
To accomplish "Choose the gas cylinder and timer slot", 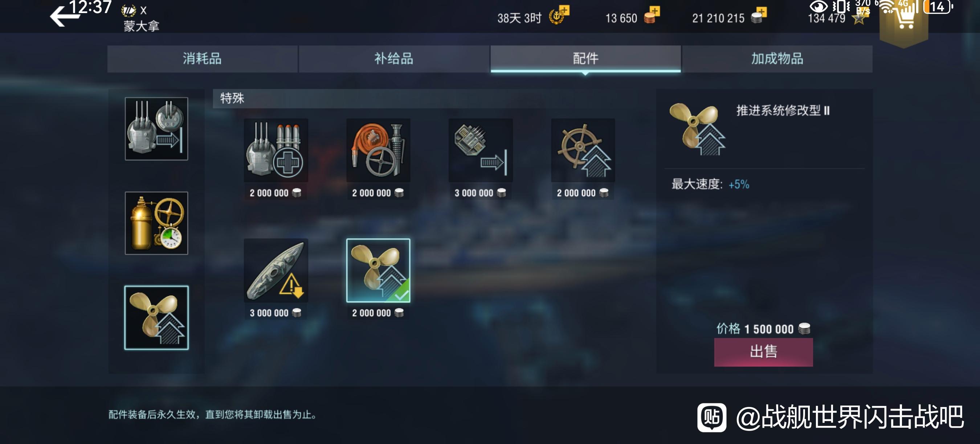I will click(x=156, y=223).
